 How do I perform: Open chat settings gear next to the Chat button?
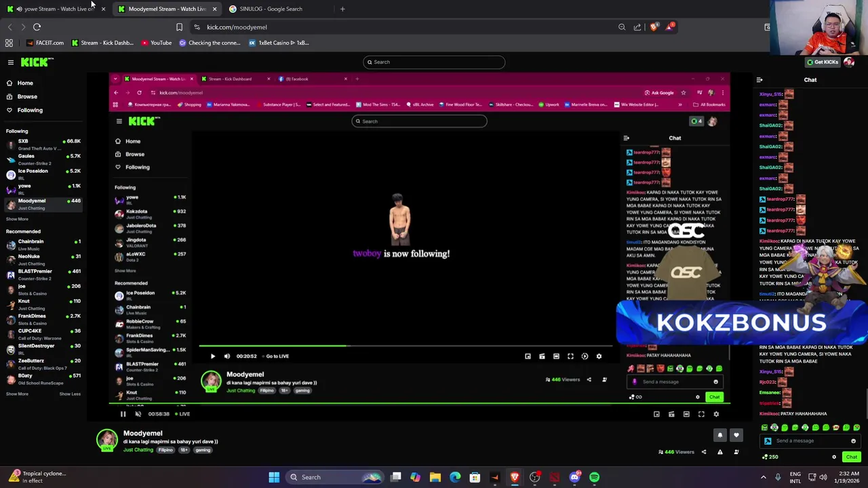pyautogui.click(x=834, y=457)
